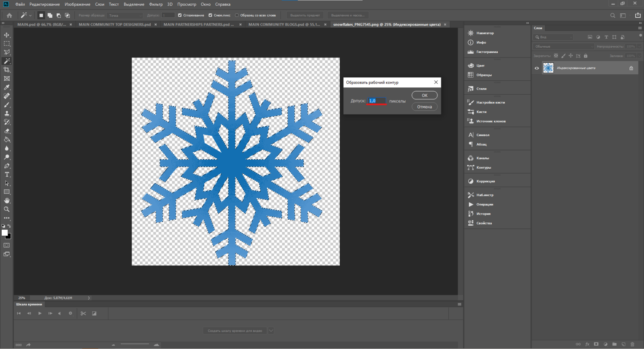Open the Фильтр menu

point(156,4)
